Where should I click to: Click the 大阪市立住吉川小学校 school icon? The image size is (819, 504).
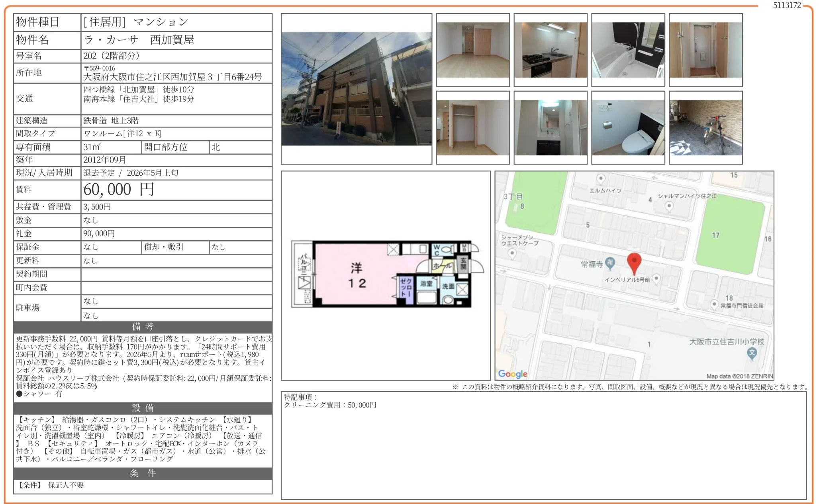tap(751, 353)
